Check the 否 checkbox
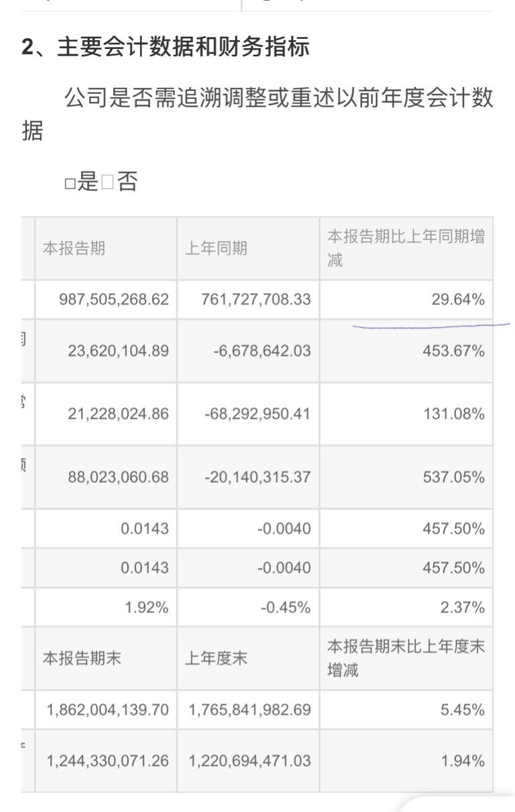Viewport: 515px width, 812px height. [107, 183]
